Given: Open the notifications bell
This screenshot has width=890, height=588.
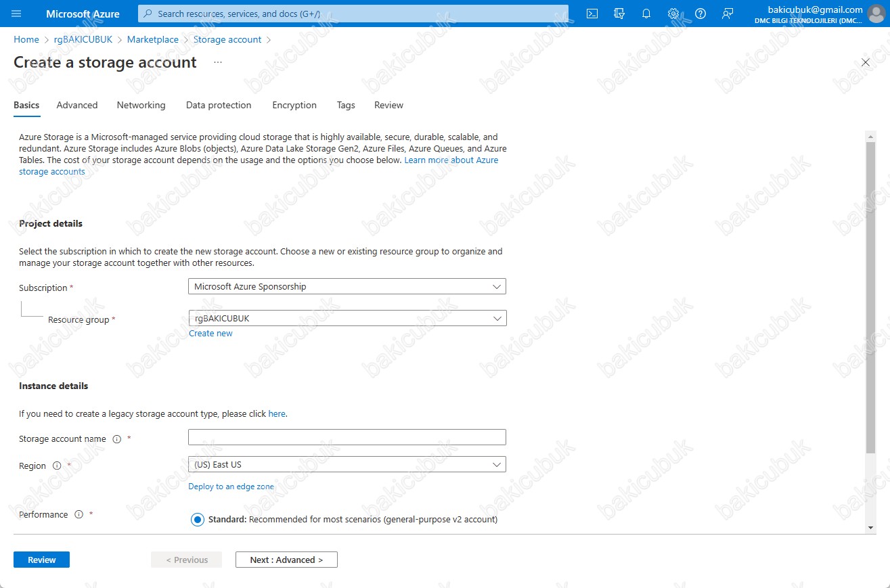Looking at the screenshot, I should click(646, 14).
